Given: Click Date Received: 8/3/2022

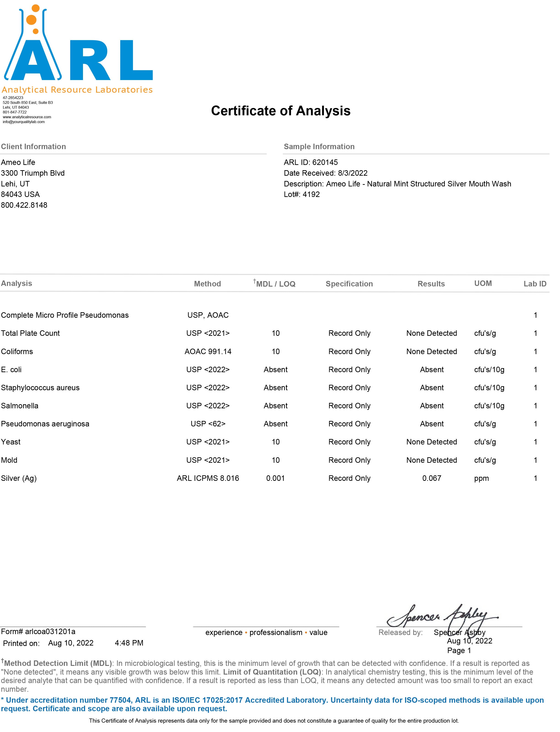Looking at the screenshot, I should pyautogui.click(x=326, y=173).
